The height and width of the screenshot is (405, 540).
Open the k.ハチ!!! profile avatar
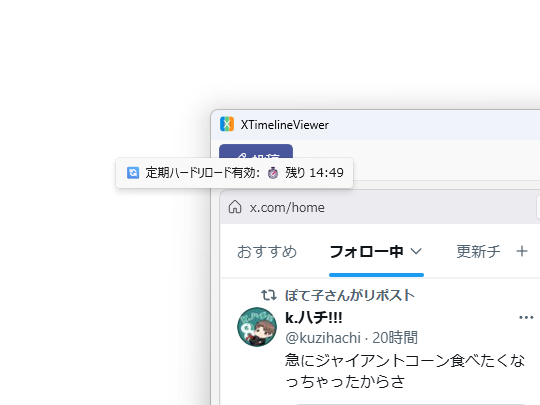pyautogui.click(x=257, y=327)
